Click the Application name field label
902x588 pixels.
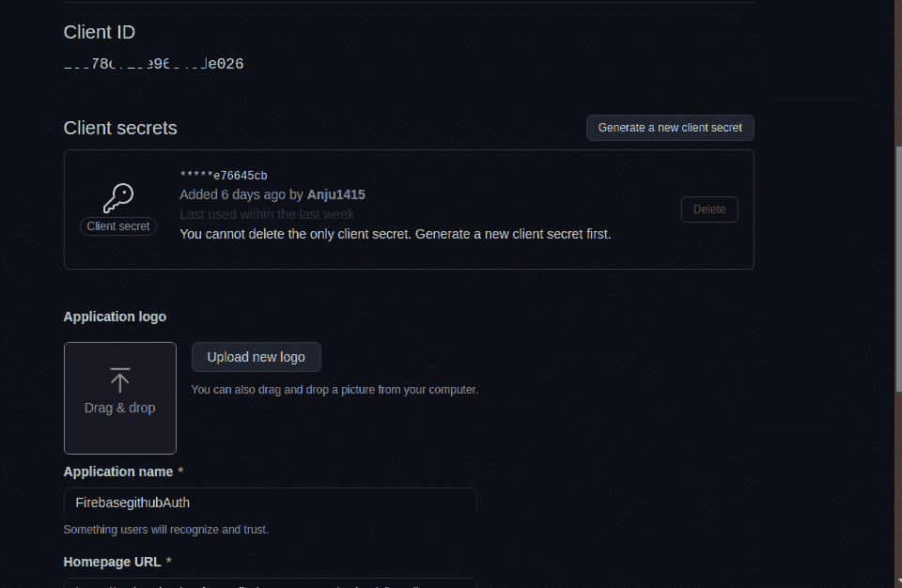(118, 472)
